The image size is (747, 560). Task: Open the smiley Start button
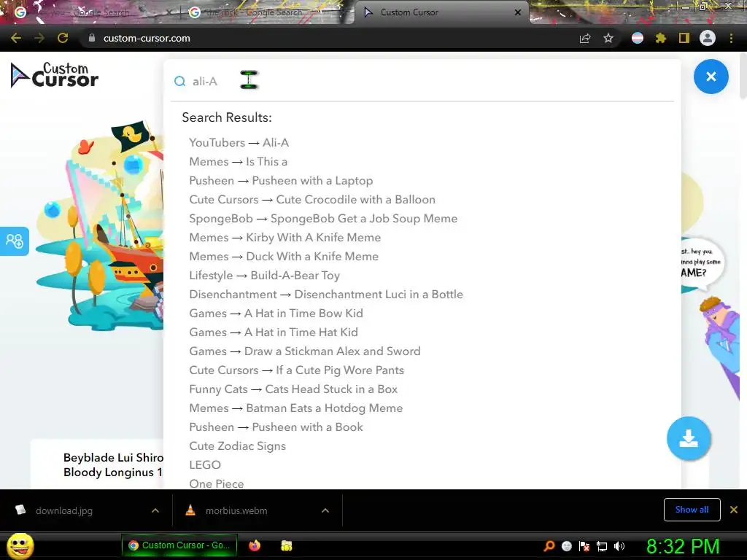pos(20,545)
